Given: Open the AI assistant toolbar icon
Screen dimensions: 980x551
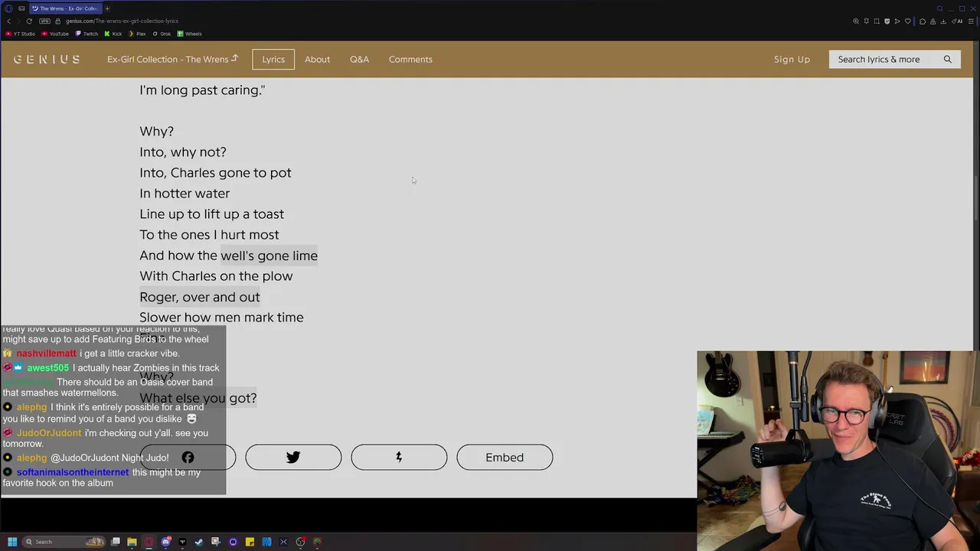Looking at the screenshot, I should click(x=957, y=21).
